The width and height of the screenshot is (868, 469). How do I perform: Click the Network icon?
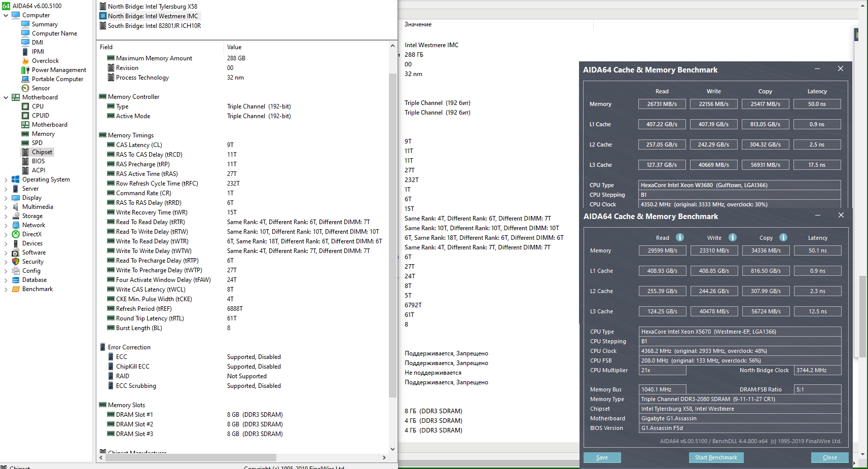coord(16,225)
